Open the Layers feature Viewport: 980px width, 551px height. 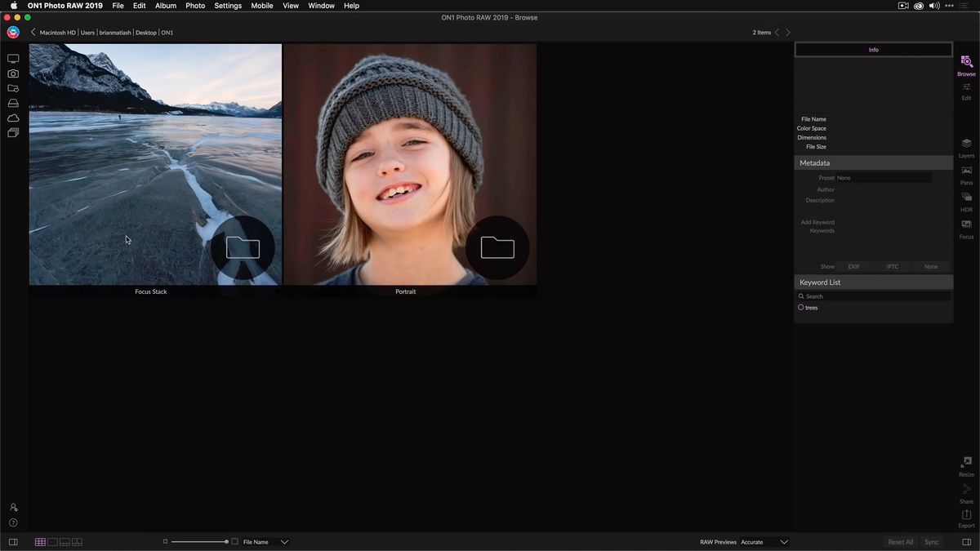[x=966, y=147]
